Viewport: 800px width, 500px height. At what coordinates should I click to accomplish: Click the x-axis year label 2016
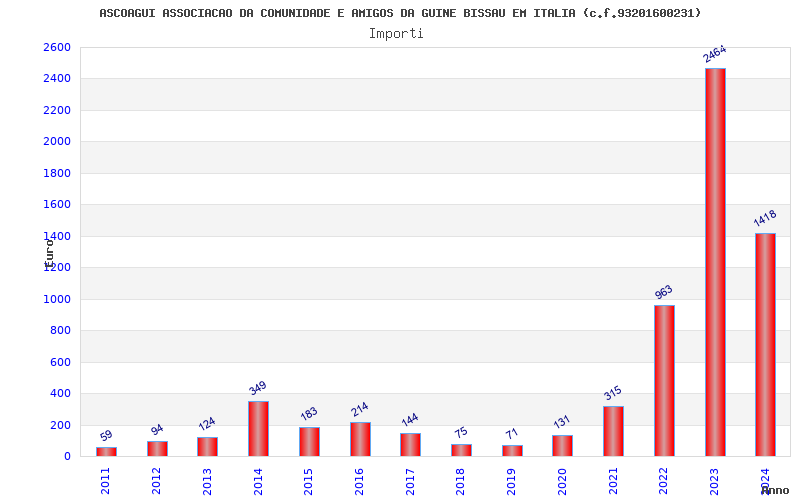click(359, 481)
